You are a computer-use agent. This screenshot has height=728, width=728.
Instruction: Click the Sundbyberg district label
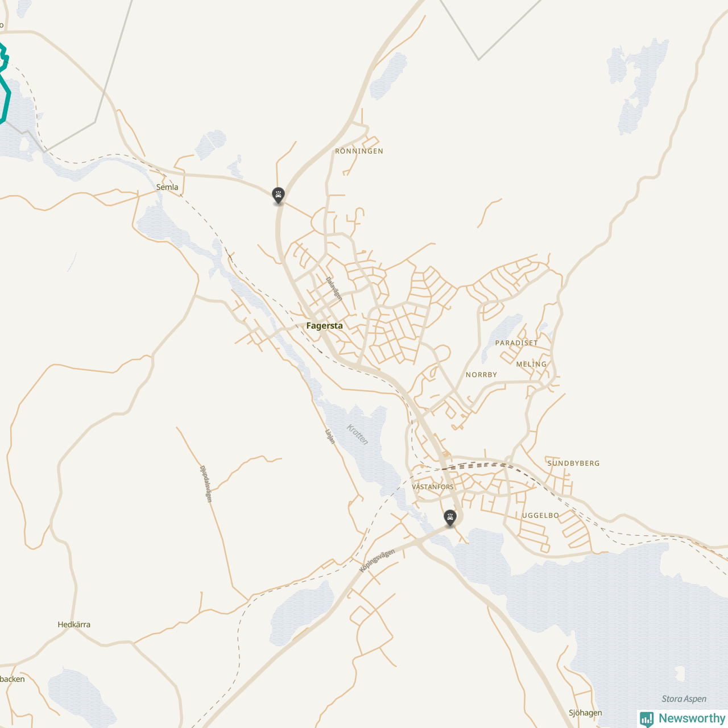click(x=573, y=464)
